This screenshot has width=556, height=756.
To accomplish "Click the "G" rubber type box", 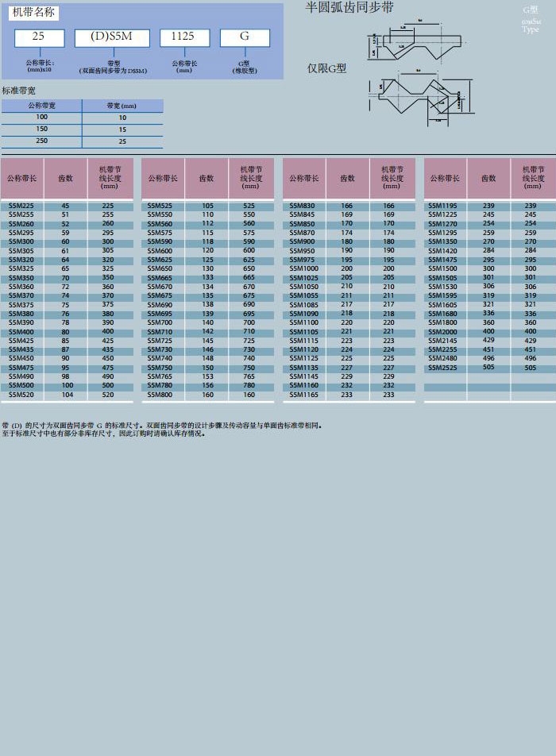I will pyautogui.click(x=245, y=37).
